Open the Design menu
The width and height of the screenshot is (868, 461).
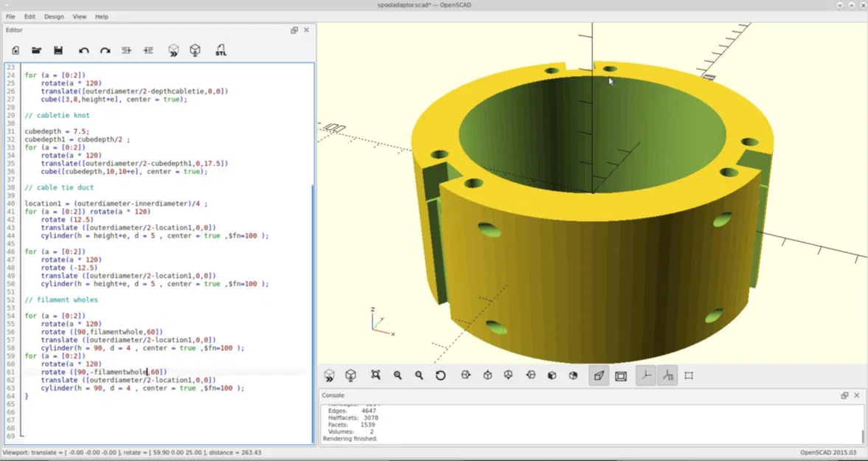(x=54, y=16)
